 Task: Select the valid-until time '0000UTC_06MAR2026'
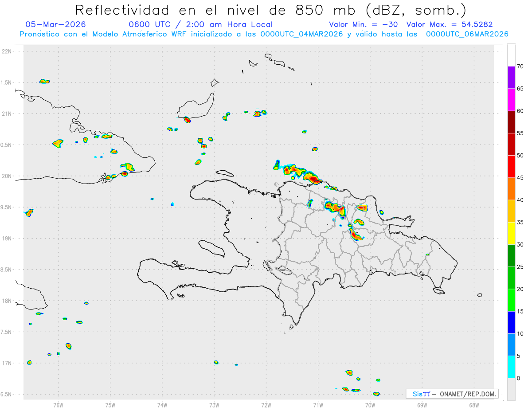pos(467,34)
